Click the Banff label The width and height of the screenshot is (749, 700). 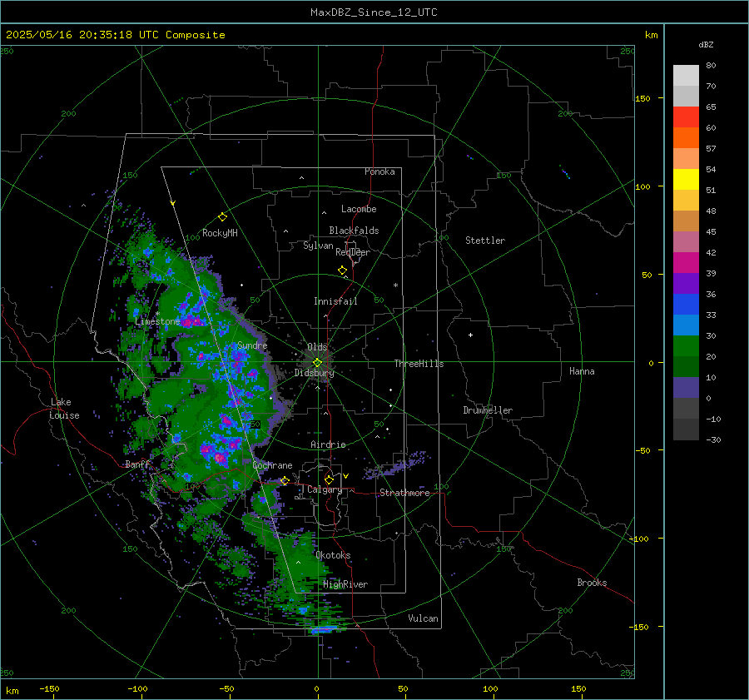tap(137, 464)
